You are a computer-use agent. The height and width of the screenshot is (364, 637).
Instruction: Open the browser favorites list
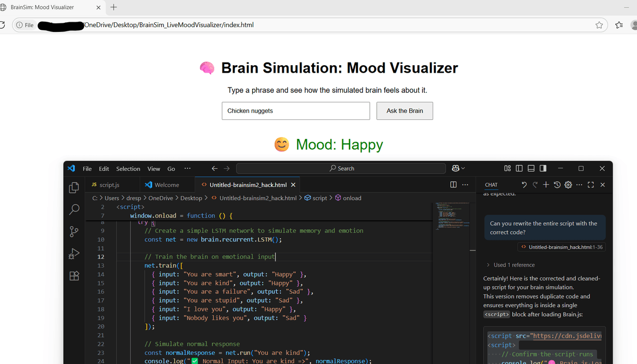618,25
